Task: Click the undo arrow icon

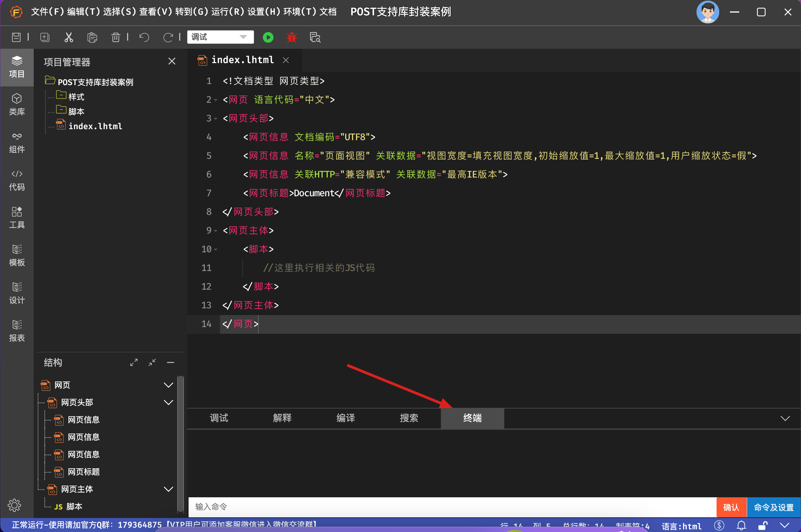Action: click(144, 37)
